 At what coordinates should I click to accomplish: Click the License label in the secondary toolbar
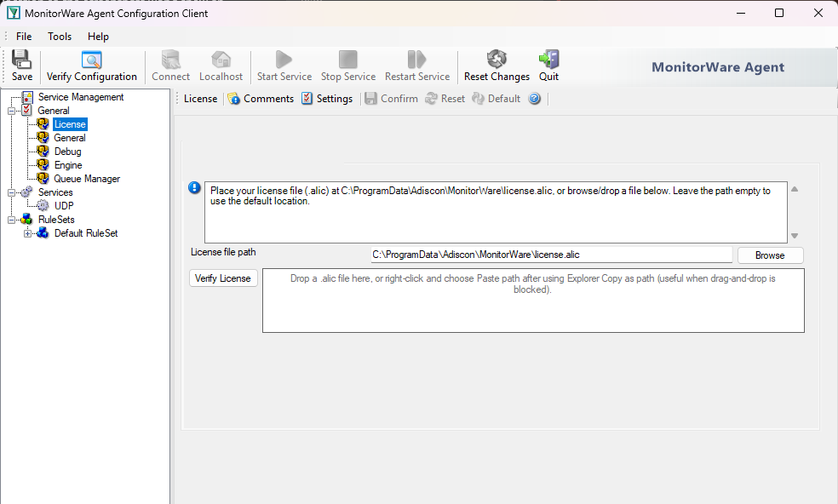[x=200, y=99]
